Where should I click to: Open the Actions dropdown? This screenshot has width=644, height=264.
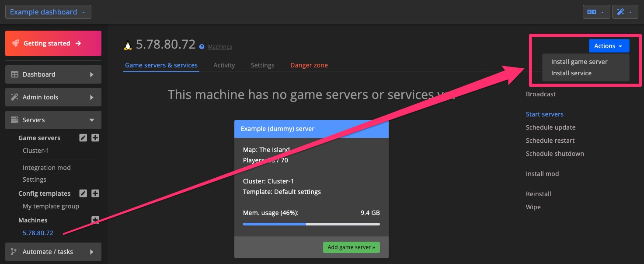(x=609, y=46)
